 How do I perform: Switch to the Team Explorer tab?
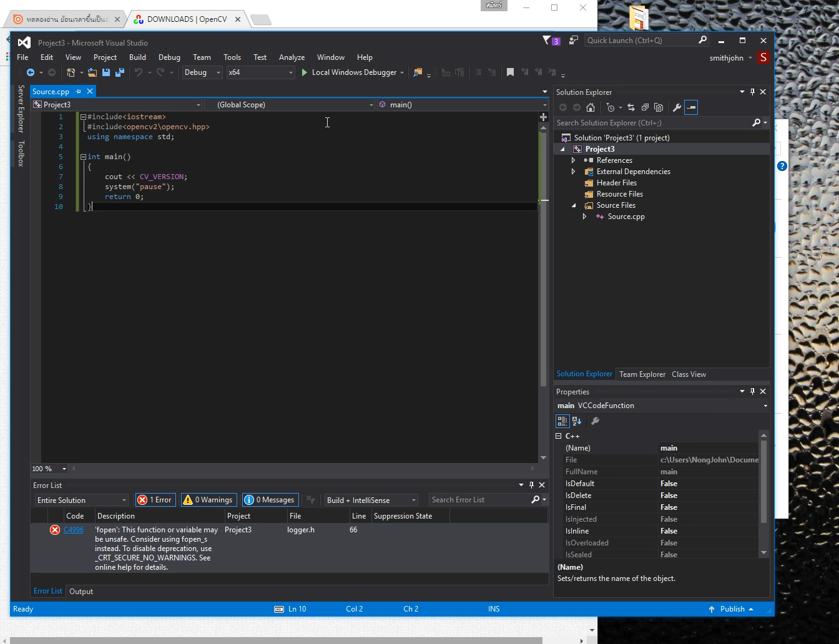click(x=642, y=374)
